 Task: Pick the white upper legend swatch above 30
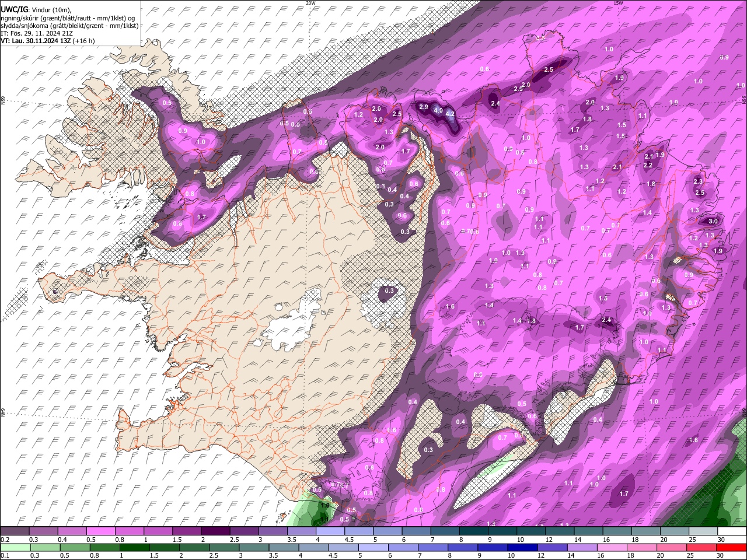pos(732,531)
